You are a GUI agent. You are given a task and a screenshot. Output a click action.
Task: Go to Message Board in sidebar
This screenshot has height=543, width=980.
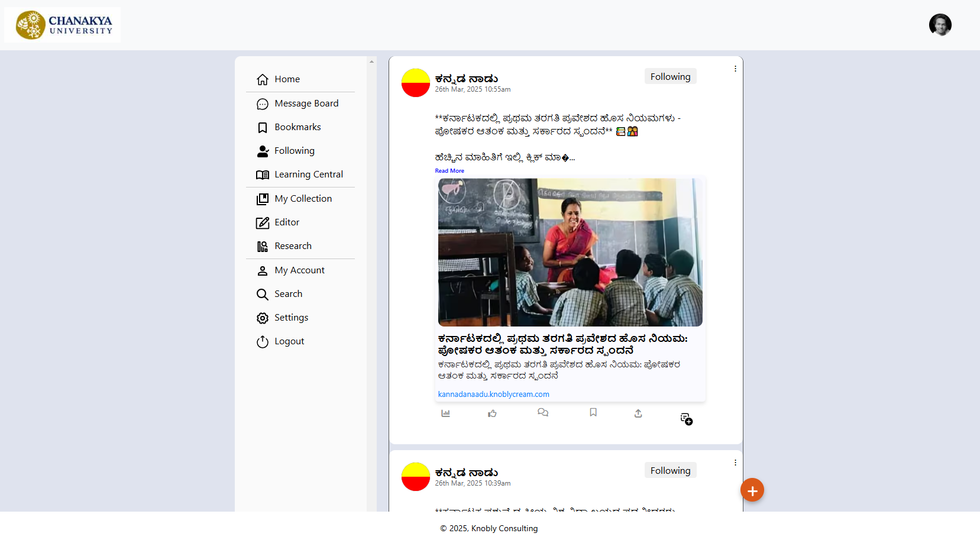tap(306, 104)
